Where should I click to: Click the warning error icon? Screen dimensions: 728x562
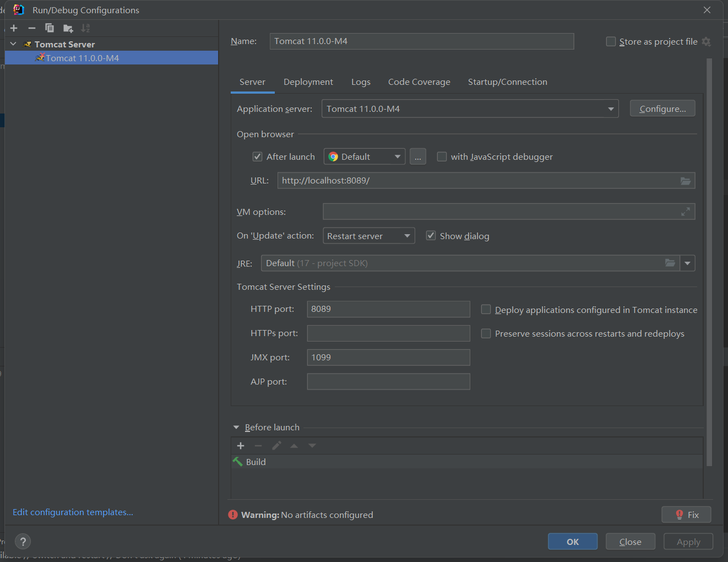coord(233,515)
